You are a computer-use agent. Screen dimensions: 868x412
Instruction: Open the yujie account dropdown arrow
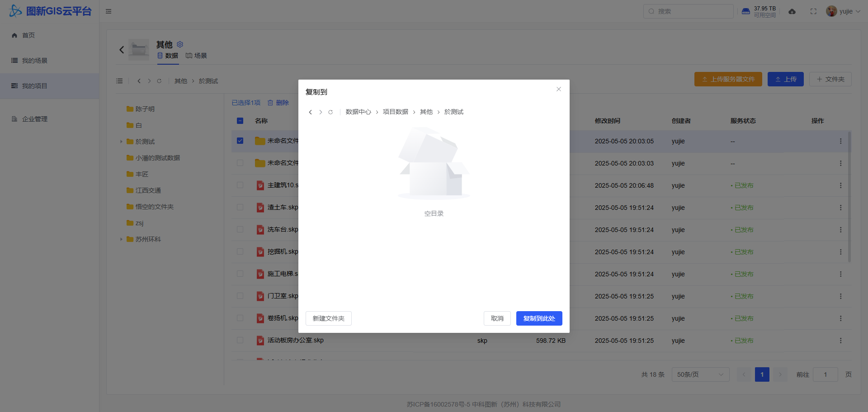click(x=858, y=11)
